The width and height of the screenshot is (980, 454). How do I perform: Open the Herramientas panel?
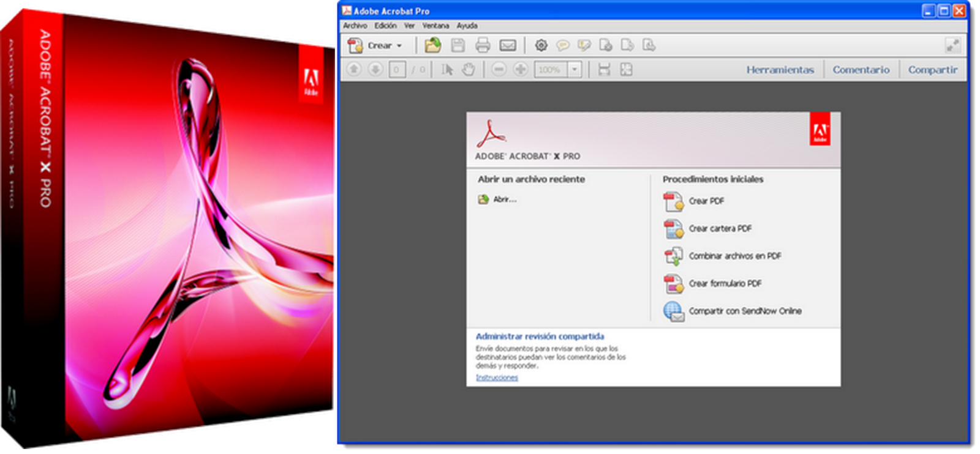click(780, 70)
